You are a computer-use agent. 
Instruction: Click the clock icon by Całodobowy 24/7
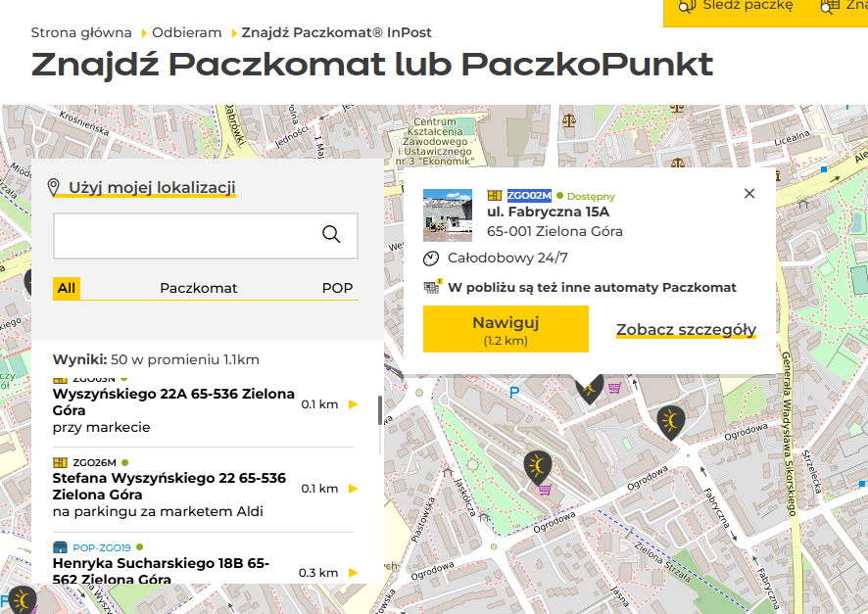pos(432,259)
